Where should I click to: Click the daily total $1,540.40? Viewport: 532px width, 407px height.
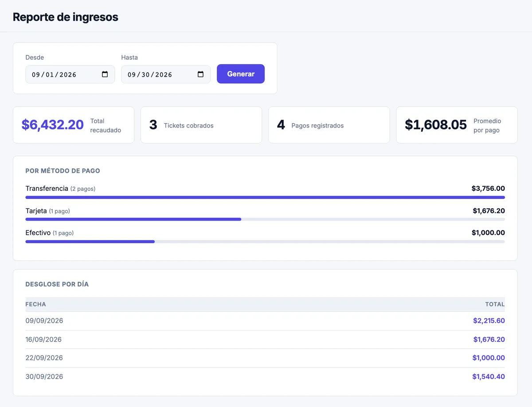pyautogui.click(x=489, y=377)
